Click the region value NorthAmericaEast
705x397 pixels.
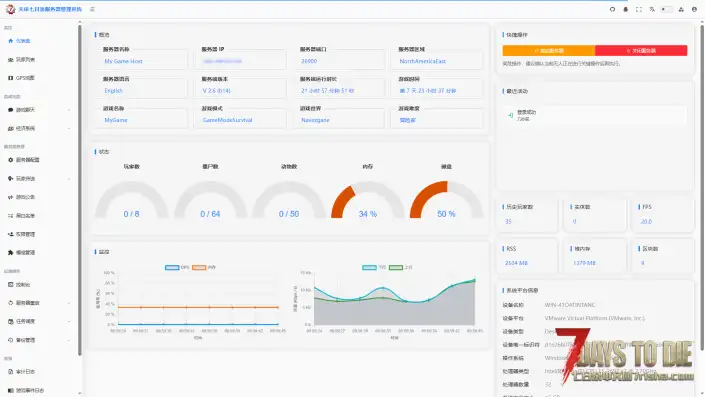tap(423, 61)
